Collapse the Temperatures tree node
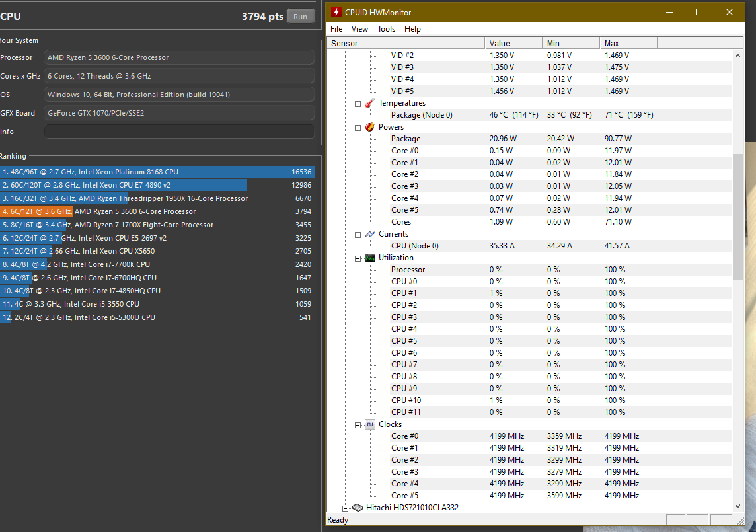The image size is (756, 532). [x=358, y=104]
